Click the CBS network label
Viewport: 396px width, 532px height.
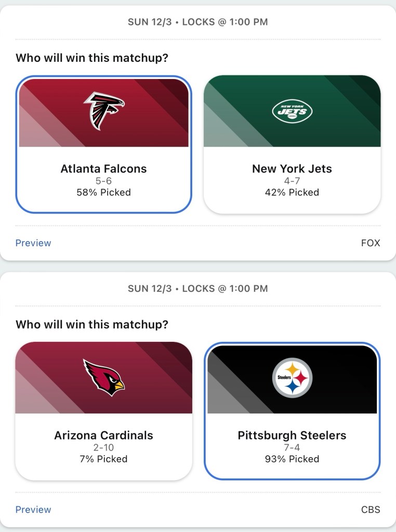coord(371,510)
